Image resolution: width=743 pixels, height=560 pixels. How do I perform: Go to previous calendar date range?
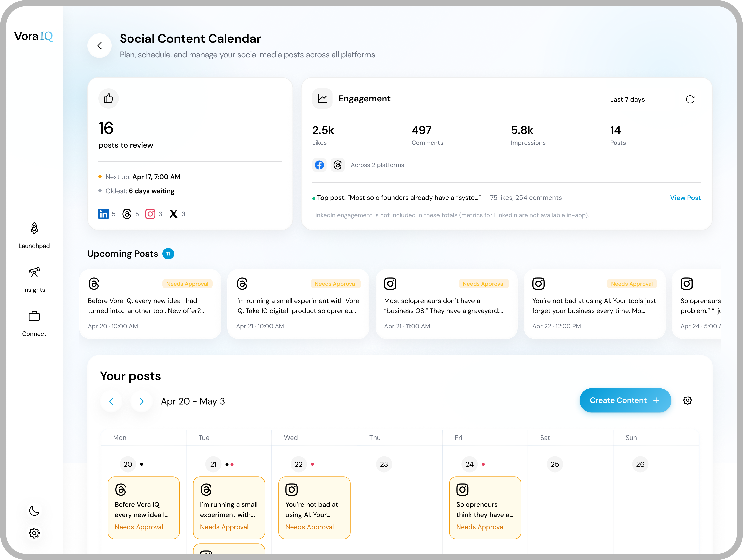(111, 401)
